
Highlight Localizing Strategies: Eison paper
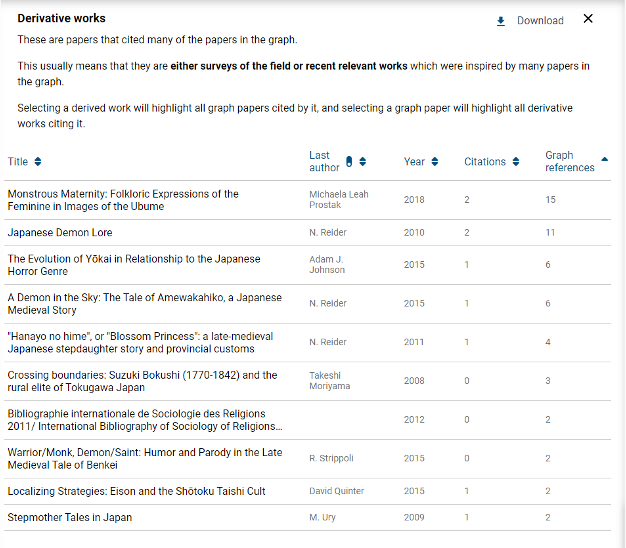(136, 492)
